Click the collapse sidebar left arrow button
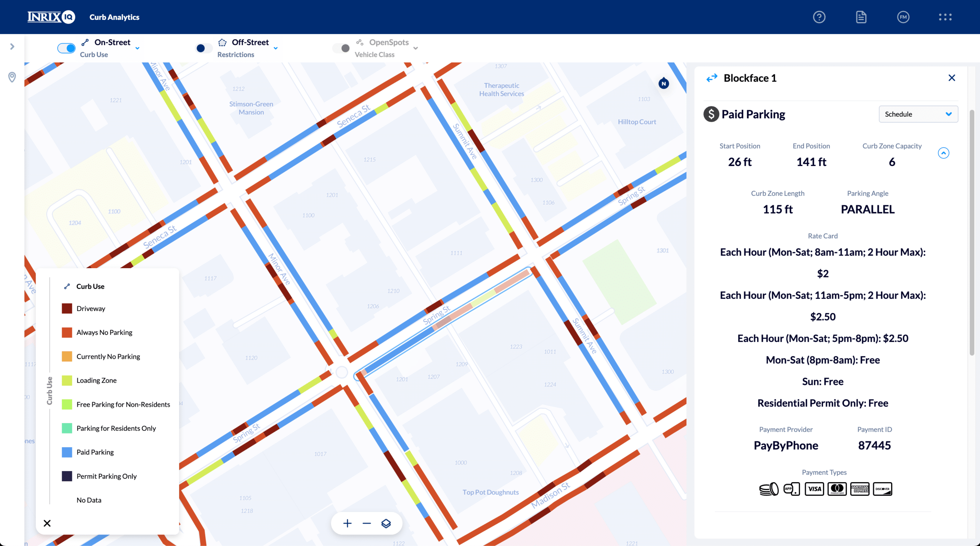Screen dimensions: 980x546 coord(11,46)
